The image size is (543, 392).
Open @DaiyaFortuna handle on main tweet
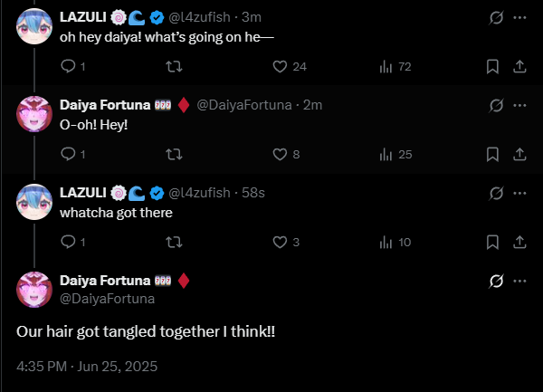click(x=107, y=298)
